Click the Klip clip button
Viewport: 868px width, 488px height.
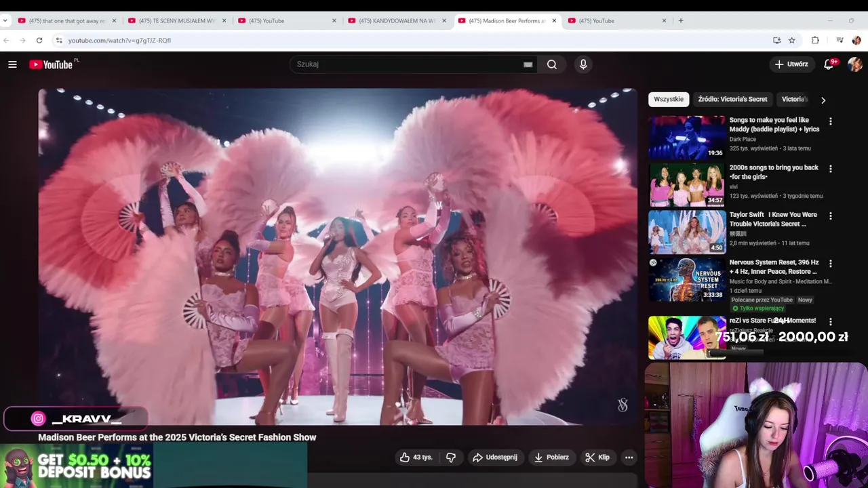[x=597, y=457]
